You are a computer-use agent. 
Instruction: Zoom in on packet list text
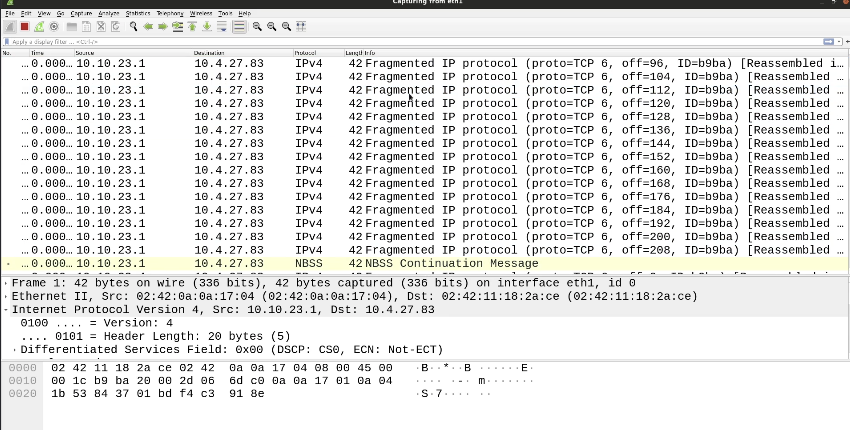coord(258,26)
